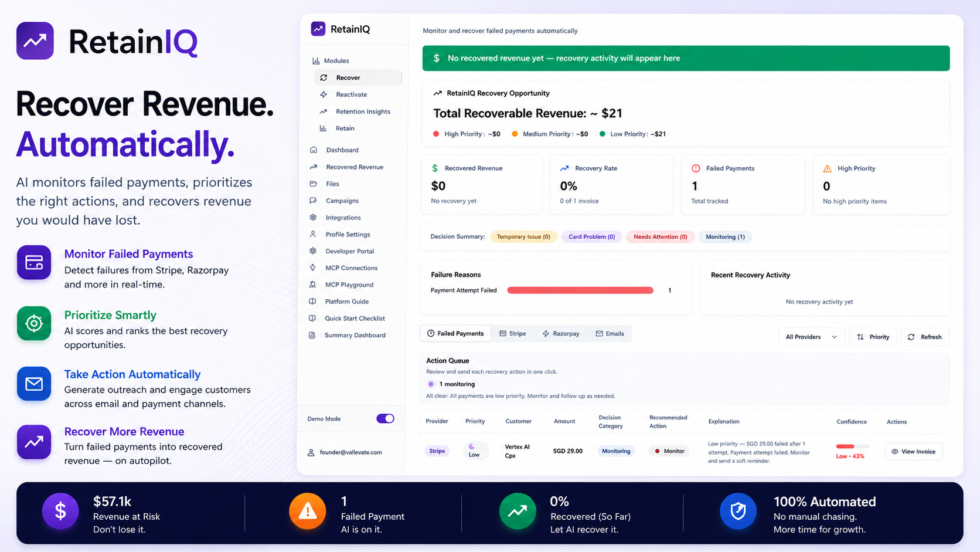980x552 pixels.
Task: Click the Summary Dashboard document icon
Action: 312,335
